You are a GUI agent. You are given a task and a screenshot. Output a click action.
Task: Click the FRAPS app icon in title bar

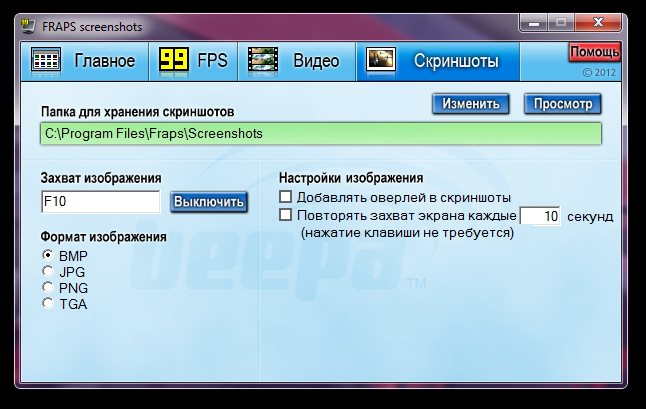click(28, 26)
